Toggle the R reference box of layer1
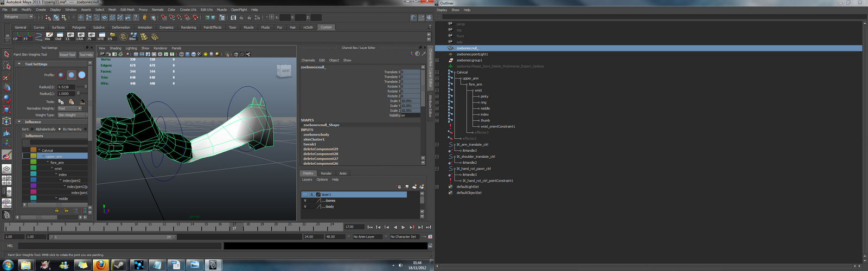Viewport: 868px width, 271px height. click(312, 195)
